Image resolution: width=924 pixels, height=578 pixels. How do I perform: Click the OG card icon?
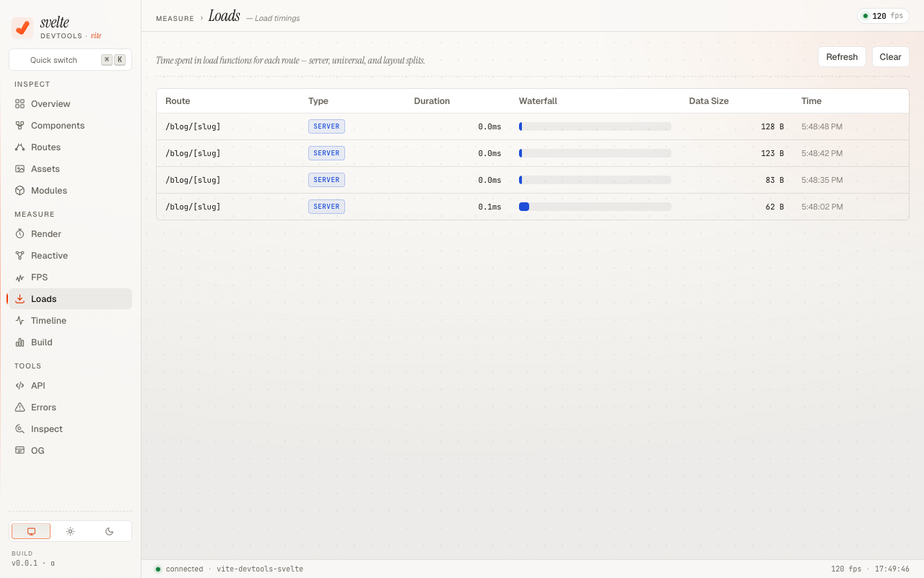point(20,451)
